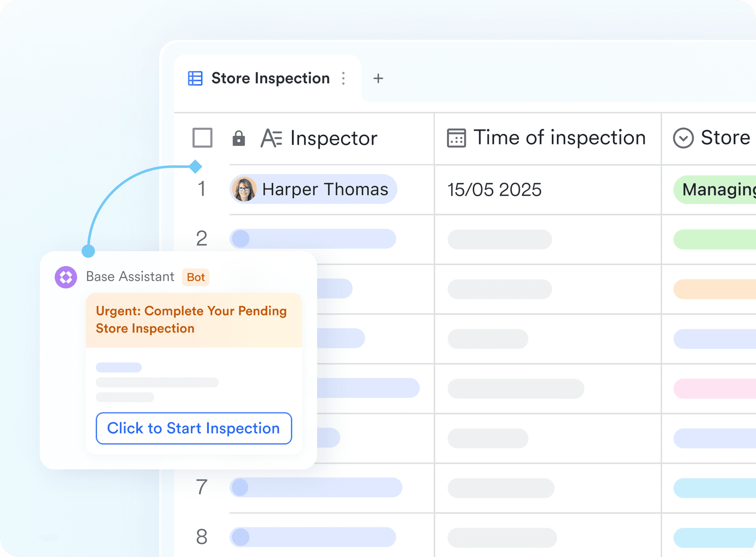Tick the select-all checkbox in the header row
756x557 pixels.
202,138
